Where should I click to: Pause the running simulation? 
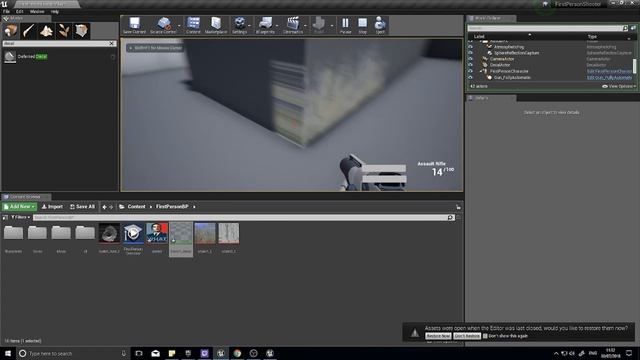pos(345,25)
